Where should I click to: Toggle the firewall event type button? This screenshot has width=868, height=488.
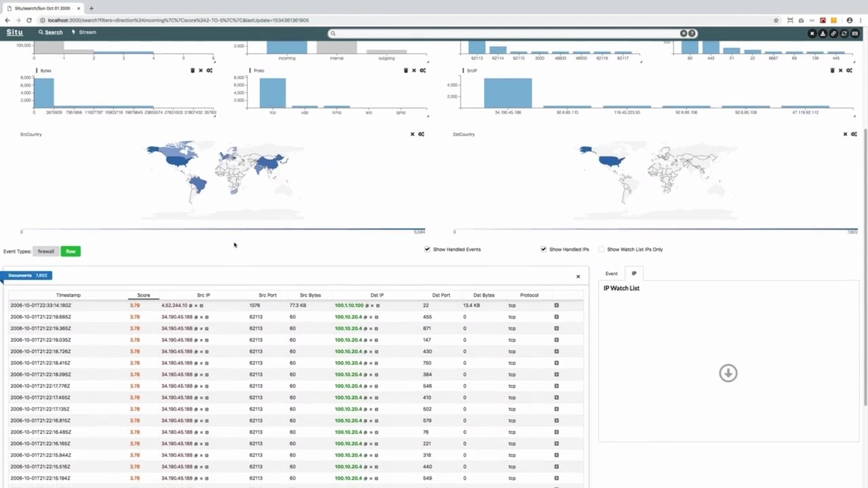pos(46,251)
